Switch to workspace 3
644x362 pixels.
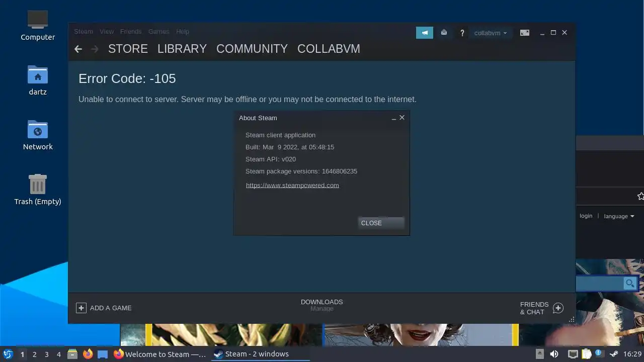point(46,354)
